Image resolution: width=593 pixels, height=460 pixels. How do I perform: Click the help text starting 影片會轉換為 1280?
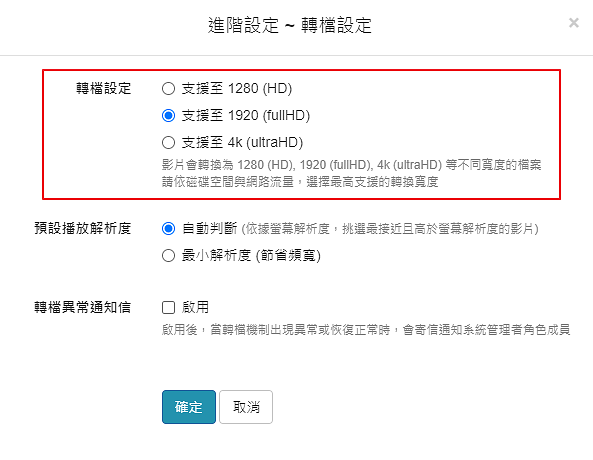click(x=352, y=173)
